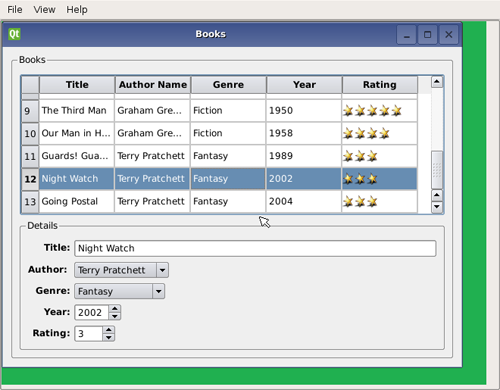Select row header 10
This screenshot has height=390, width=500.
(x=30, y=133)
